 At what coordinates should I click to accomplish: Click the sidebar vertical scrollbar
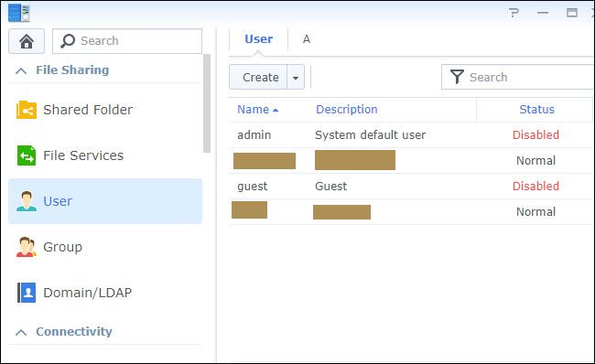click(207, 103)
